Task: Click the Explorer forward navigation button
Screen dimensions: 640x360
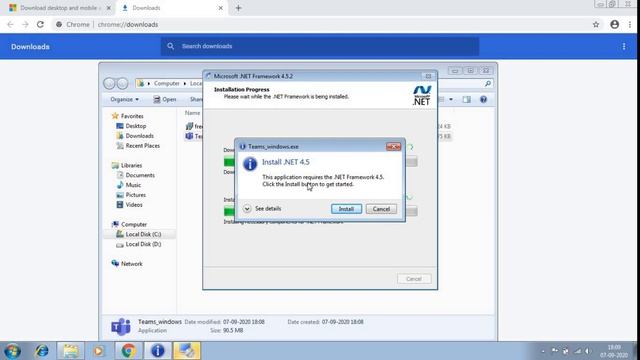Action: coord(122,83)
